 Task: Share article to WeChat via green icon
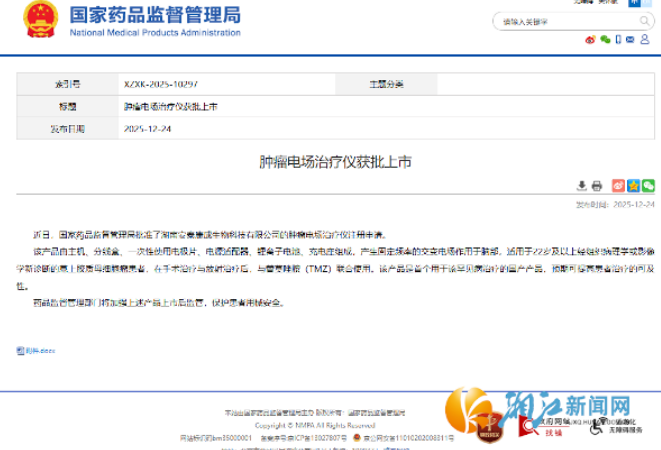point(648,185)
